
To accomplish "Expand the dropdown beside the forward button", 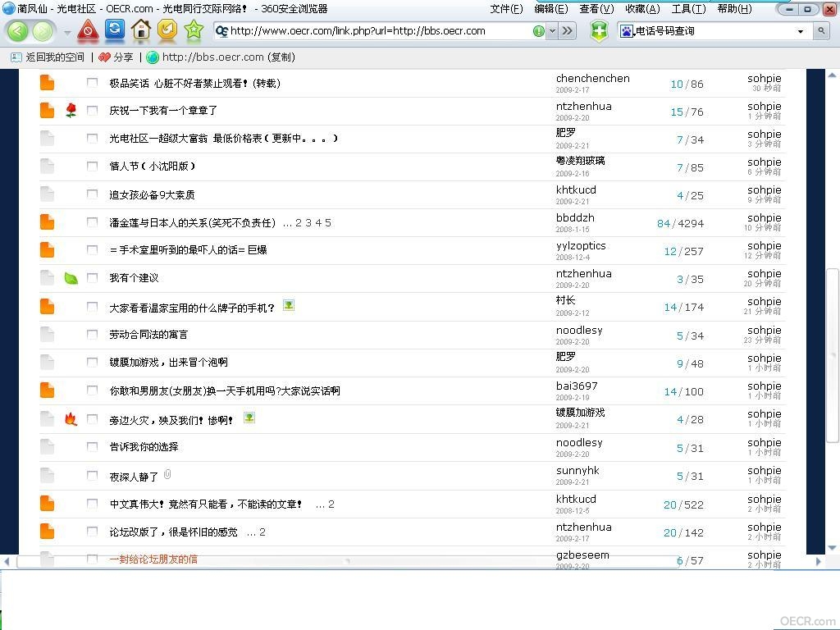I will [x=67, y=33].
